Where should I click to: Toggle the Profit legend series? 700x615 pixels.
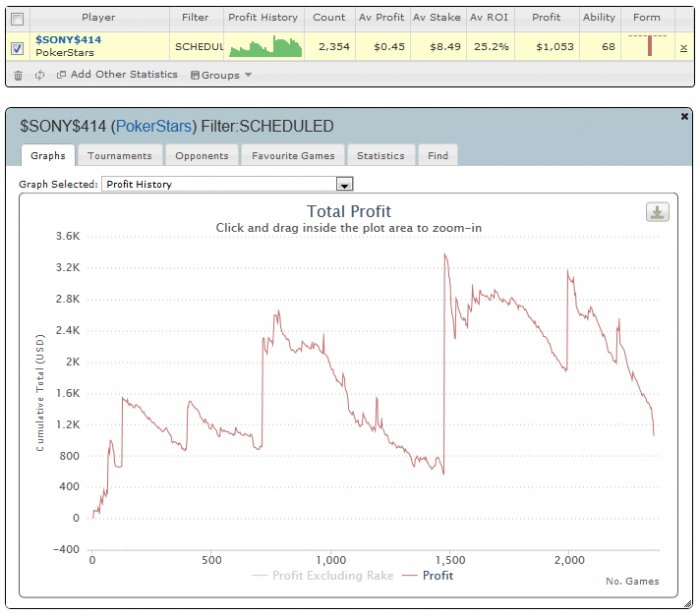(x=428, y=576)
